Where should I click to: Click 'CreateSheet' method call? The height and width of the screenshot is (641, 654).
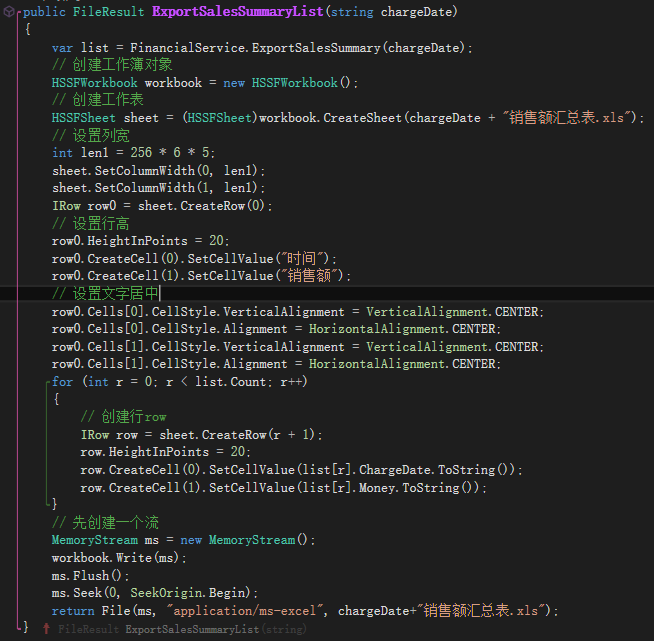(362, 118)
